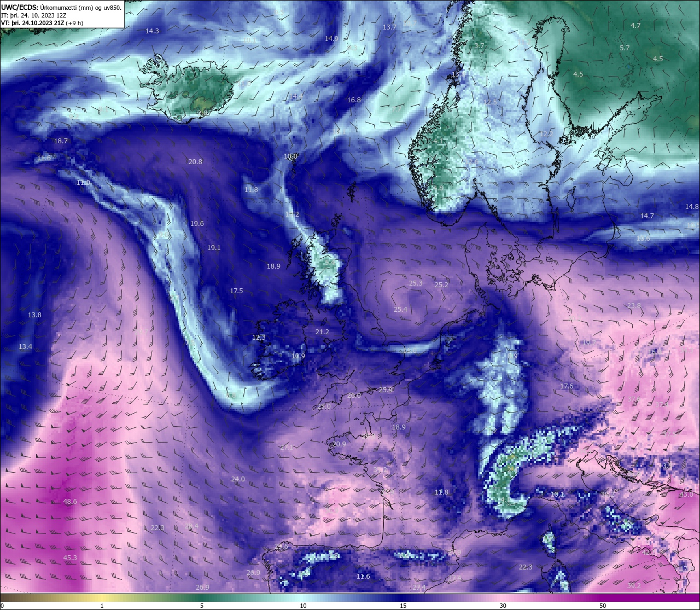700x610 pixels.
Task: Click the 24.0 value on the map
Action: coord(238,479)
